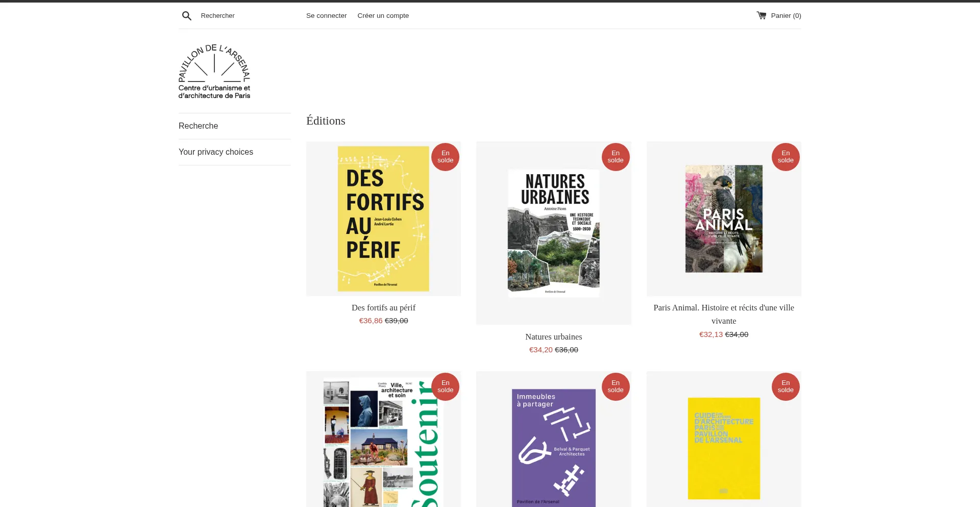Open the Recherche sidebar link
This screenshot has height=507, width=980.
pos(198,126)
